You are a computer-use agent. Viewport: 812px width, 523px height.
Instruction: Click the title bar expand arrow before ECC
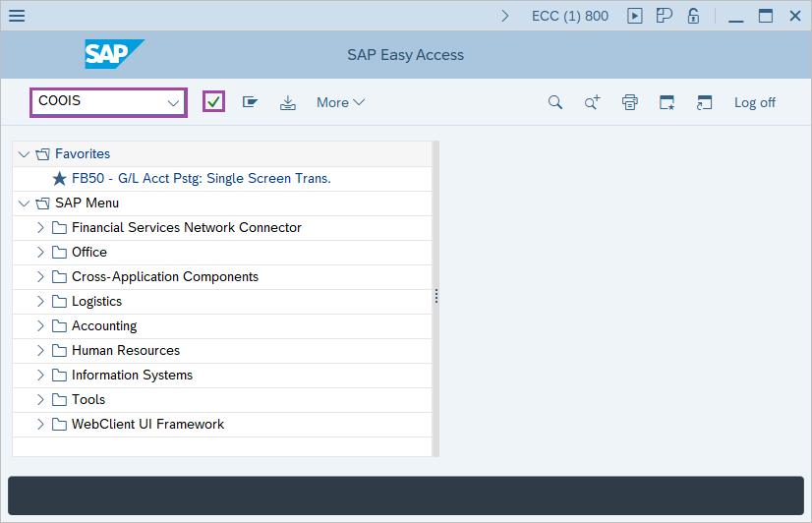pyautogui.click(x=505, y=16)
